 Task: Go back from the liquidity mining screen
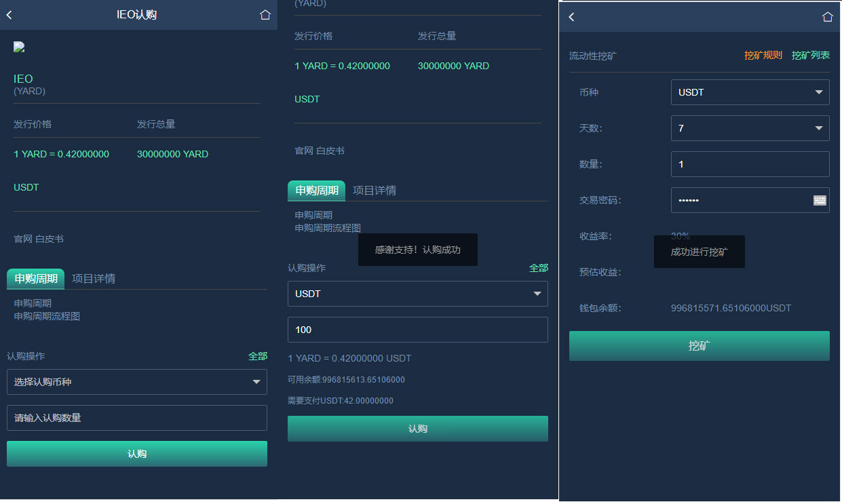click(571, 17)
